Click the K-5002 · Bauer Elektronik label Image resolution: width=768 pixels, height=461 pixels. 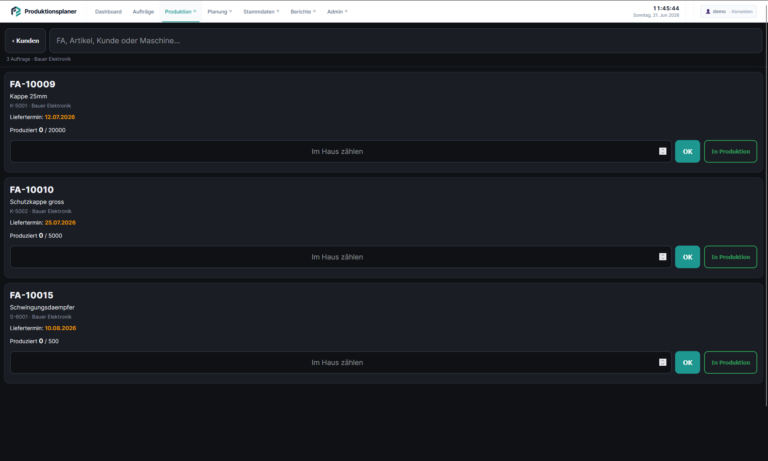(x=41, y=211)
